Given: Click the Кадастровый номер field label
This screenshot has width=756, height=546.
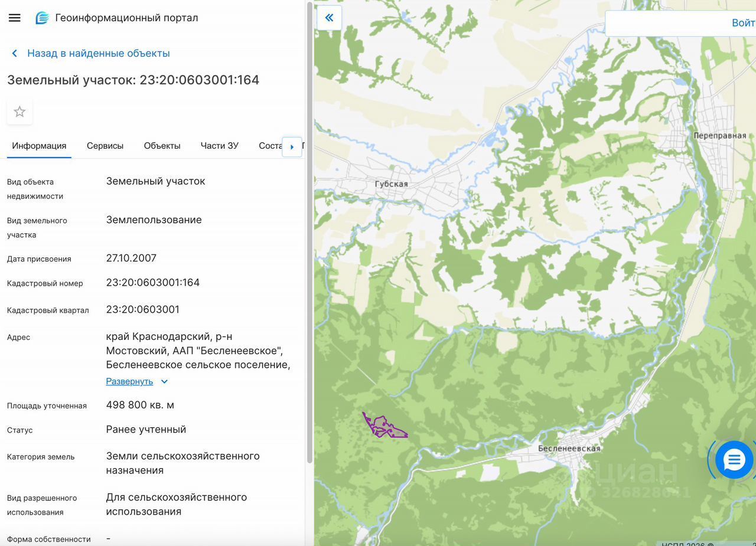Looking at the screenshot, I should pos(45,283).
